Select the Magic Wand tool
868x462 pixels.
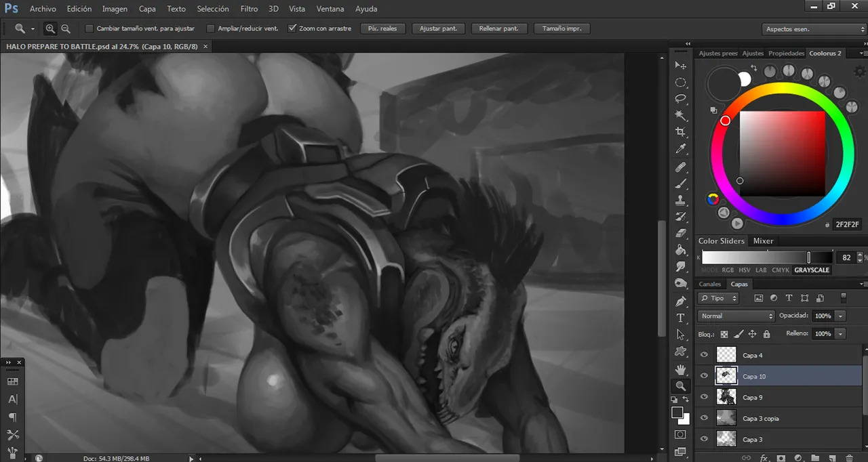point(681,116)
